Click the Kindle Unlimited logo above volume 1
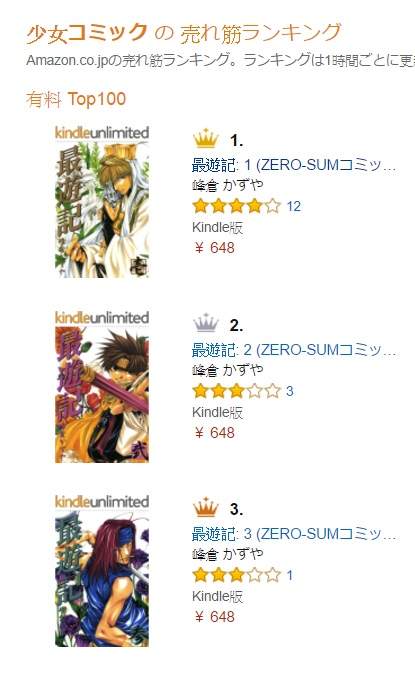Screen dimensions: 415x673 [102, 133]
